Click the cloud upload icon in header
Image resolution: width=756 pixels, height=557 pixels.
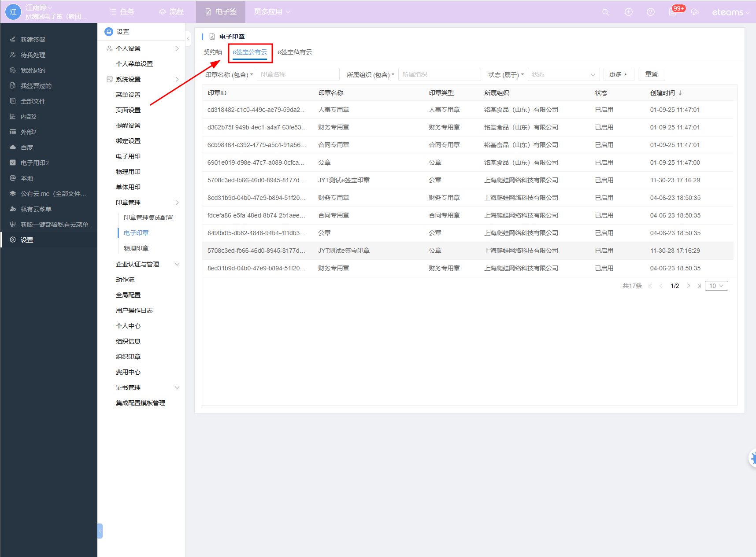pos(695,12)
